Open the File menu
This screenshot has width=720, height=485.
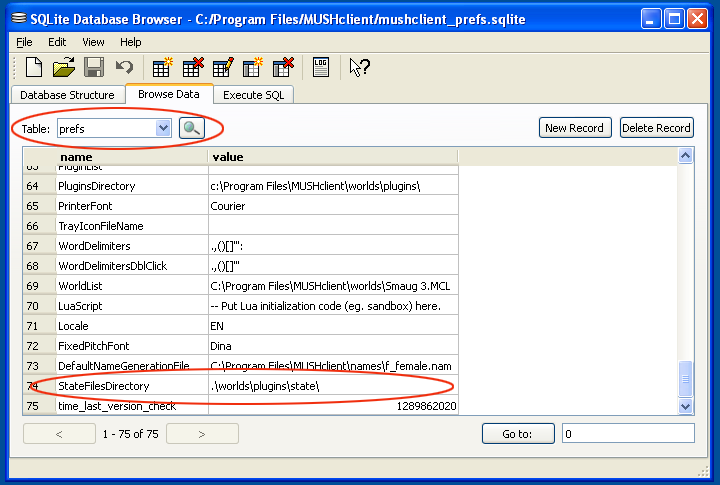[x=24, y=42]
